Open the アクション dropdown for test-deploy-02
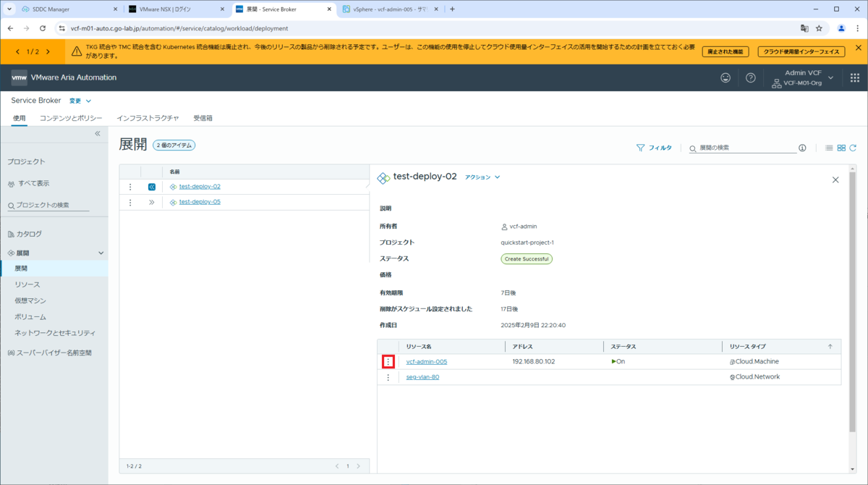The height and width of the screenshot is (485, 868). click(482, 177)
